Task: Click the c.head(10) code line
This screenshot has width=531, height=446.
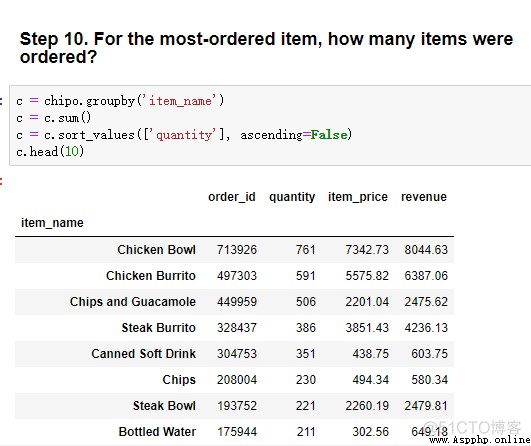Action: tap(50, 151)
